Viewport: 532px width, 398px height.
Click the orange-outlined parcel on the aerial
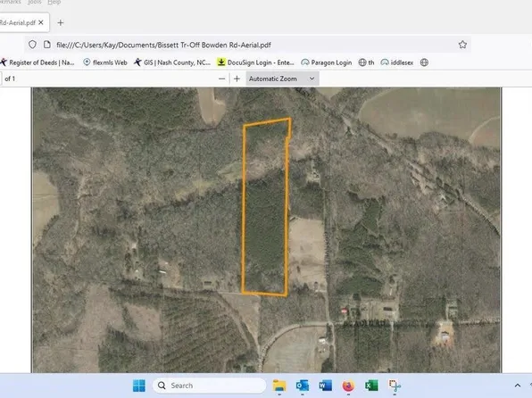[x=266, y=207]
